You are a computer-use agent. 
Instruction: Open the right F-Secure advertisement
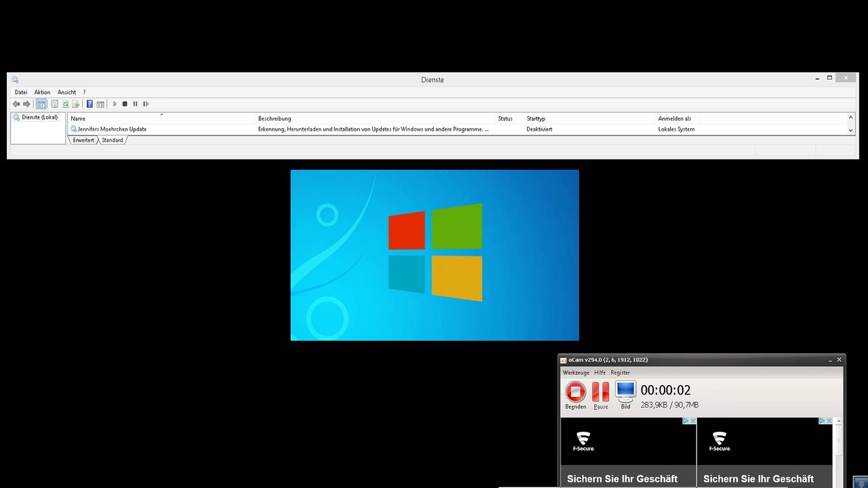tap(764, 452)
